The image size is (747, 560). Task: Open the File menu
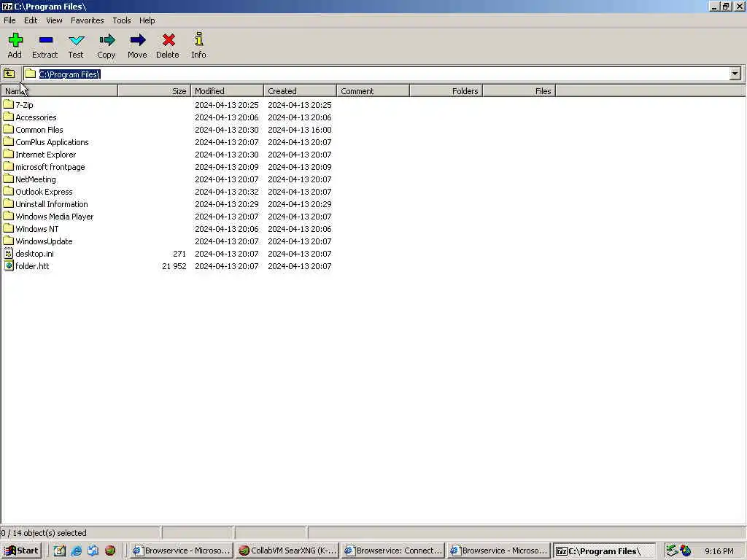coord(9,20)
